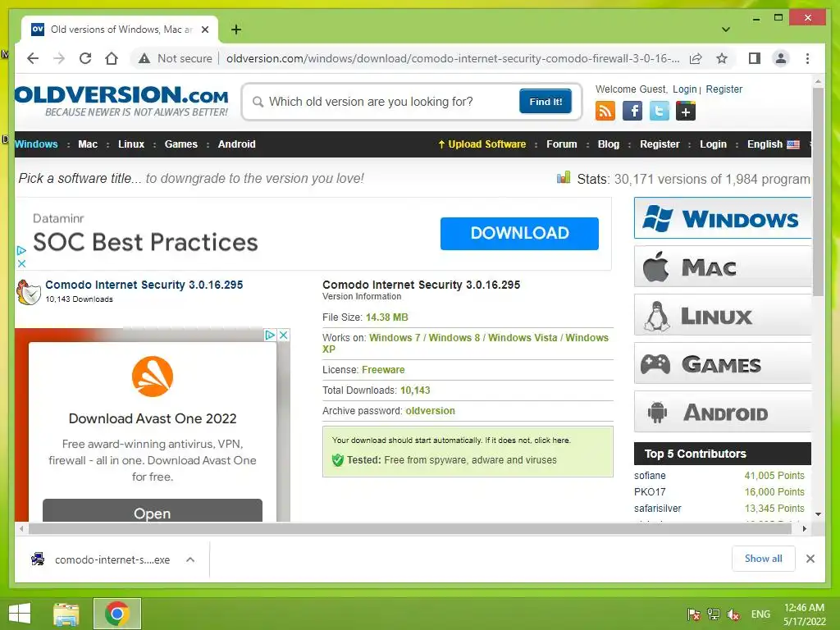840x630 pixels.
Task: Select the Android platform sidebar button
Action: click(x=722, y=412)
